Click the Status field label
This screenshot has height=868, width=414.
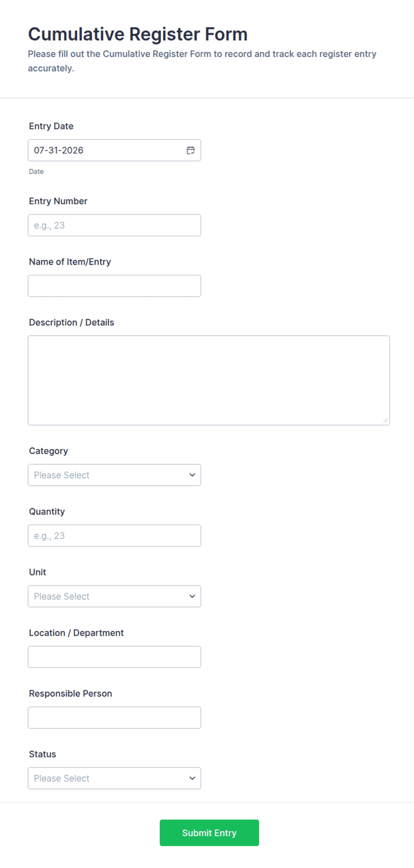tap(43, 754)
